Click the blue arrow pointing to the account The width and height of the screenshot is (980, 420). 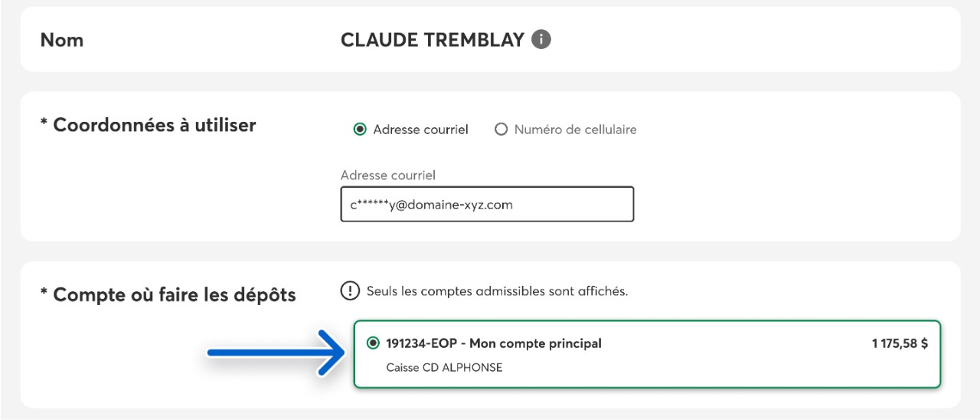[x=274, y=352]
